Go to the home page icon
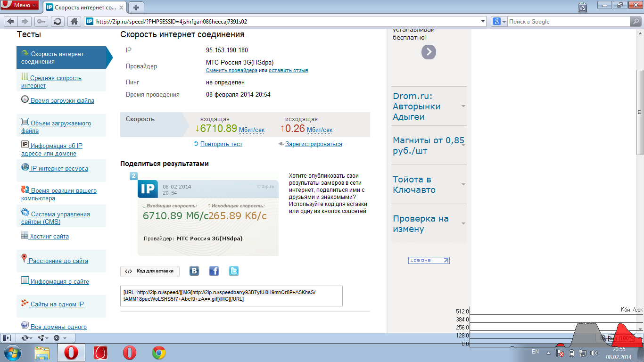644x362 pixels. point(74,21)
